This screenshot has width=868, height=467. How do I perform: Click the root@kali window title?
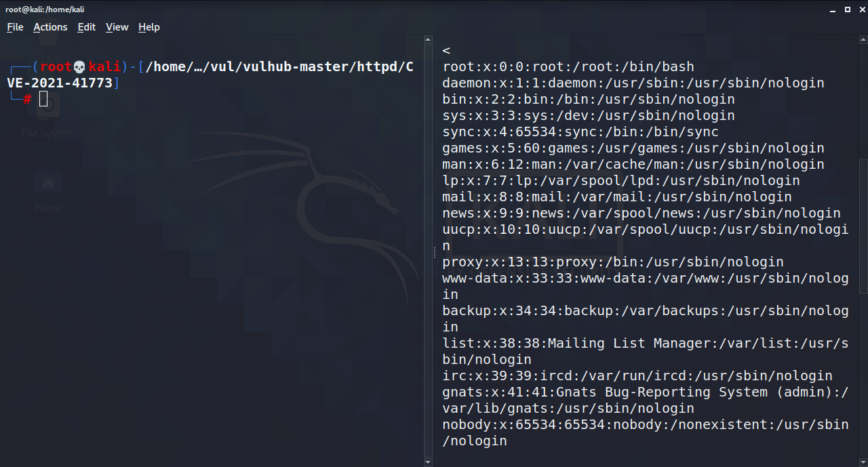pos(45,9)
